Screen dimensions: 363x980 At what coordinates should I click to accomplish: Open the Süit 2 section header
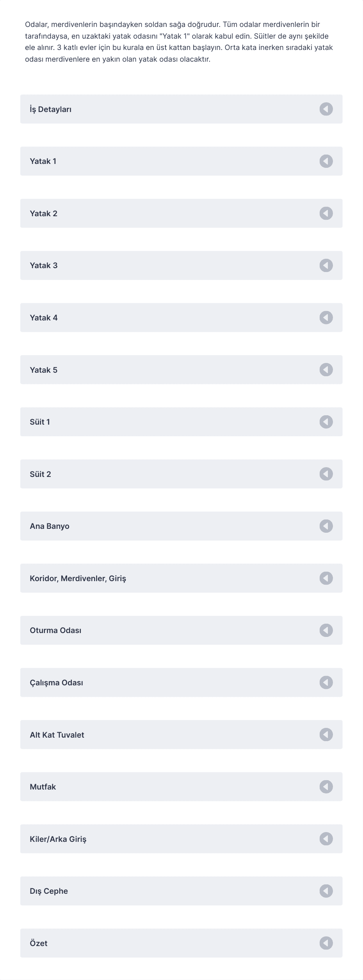pyautogui.click(x=181, y=474)
